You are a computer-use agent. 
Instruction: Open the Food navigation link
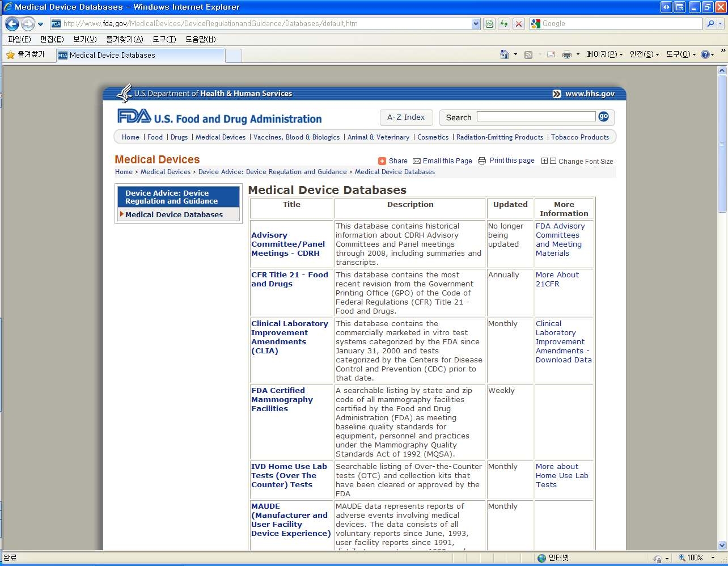155,137
